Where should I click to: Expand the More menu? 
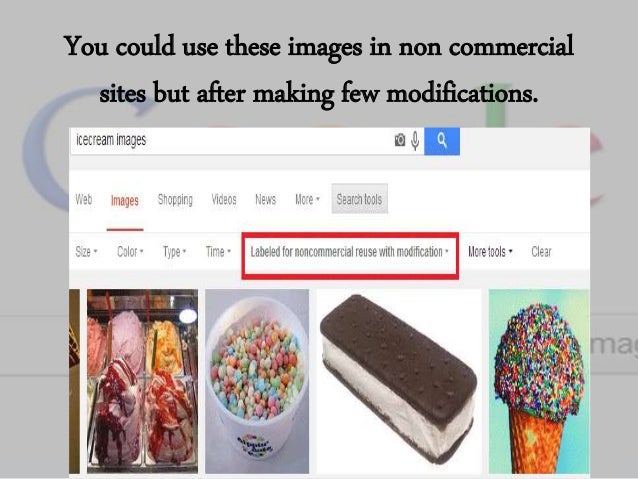(307, 199)
